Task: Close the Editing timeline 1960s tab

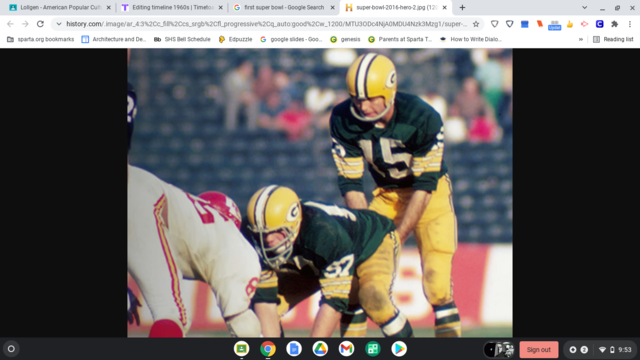Action: tap(220, 7)
